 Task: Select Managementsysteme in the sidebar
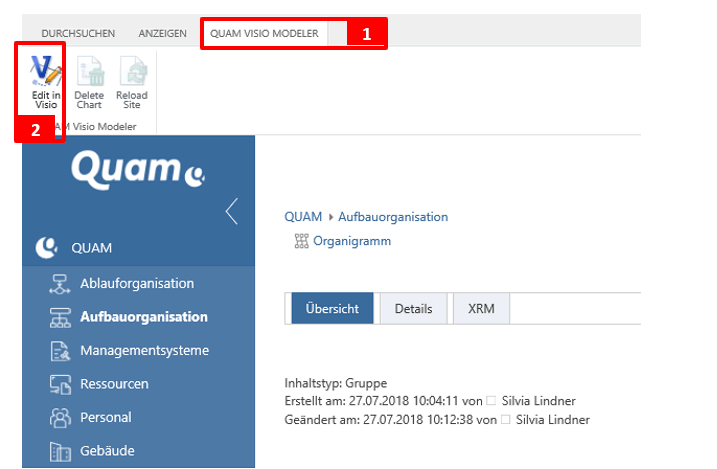[x=144, y=350]
